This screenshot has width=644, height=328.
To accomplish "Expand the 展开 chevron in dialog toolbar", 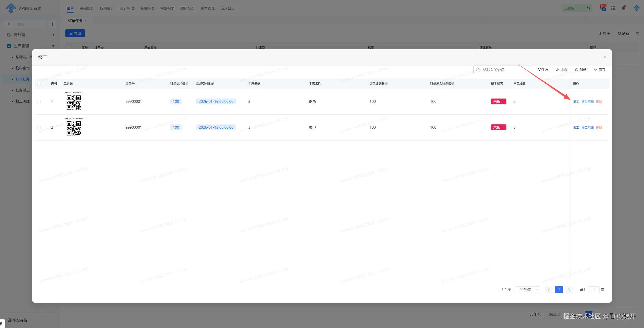I will [x=595, y=70].
